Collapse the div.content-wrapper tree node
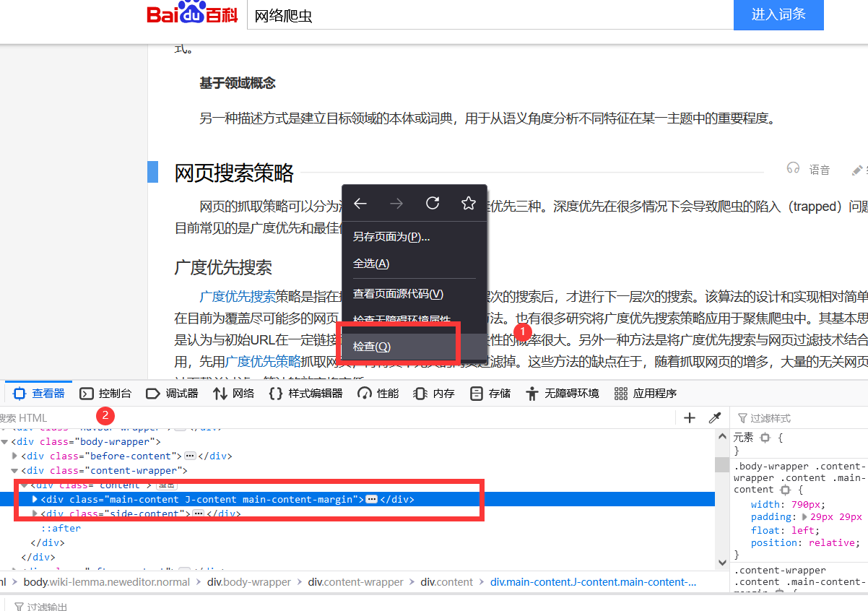Viewport: 868px width, 611px height. coord(14,470)
